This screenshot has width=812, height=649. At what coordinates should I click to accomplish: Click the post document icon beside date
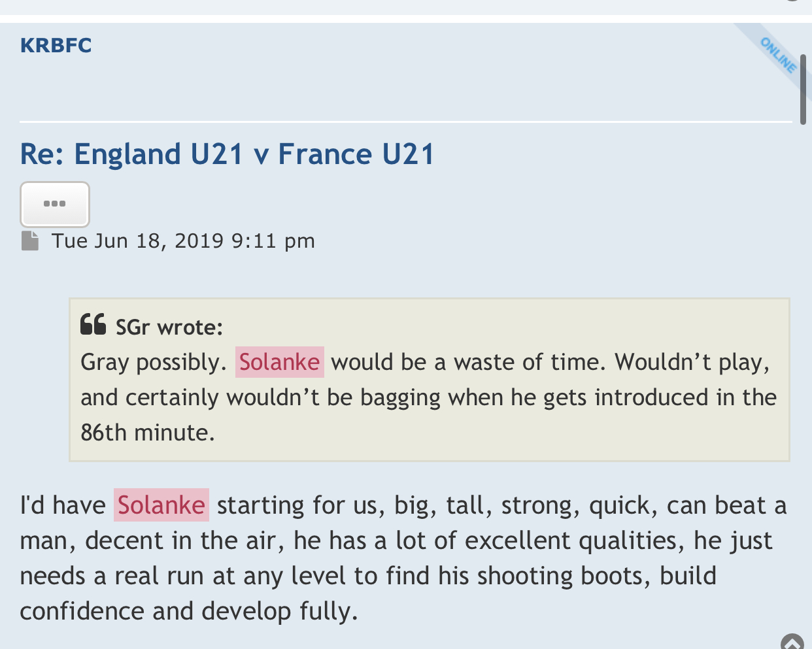(29, 241)
